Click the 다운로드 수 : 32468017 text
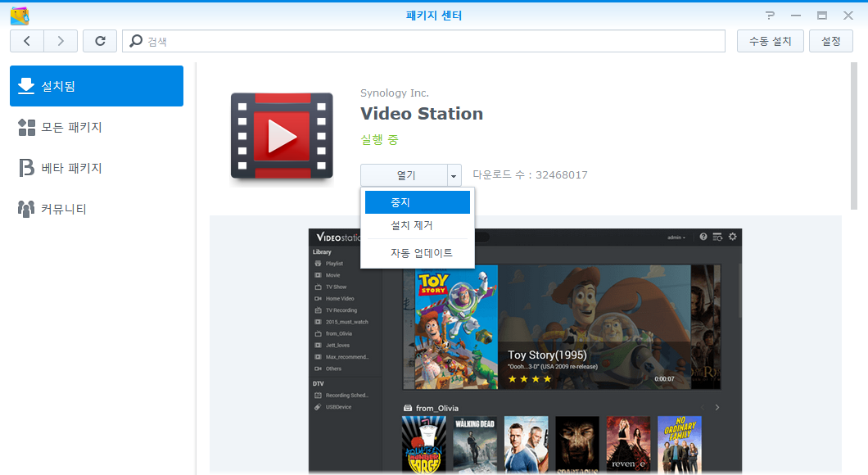The image size is (868, 475). [x=530, y=175]
